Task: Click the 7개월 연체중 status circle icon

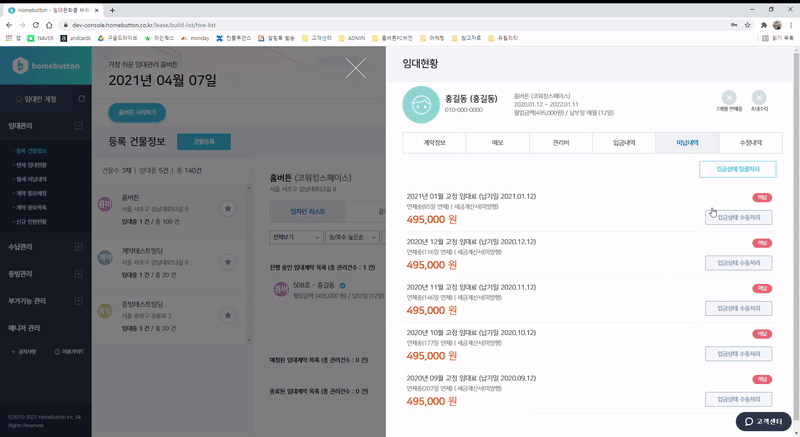Action: [729, 97]
